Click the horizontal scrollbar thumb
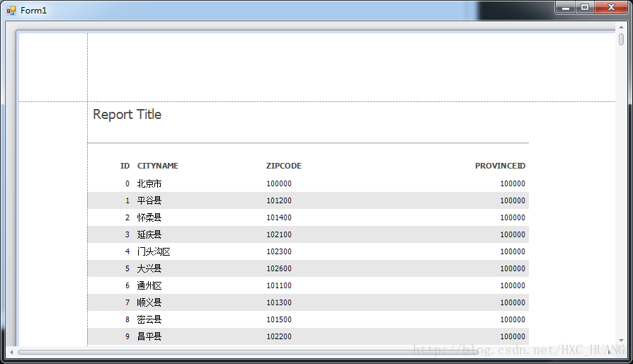 tap(248, 352)
